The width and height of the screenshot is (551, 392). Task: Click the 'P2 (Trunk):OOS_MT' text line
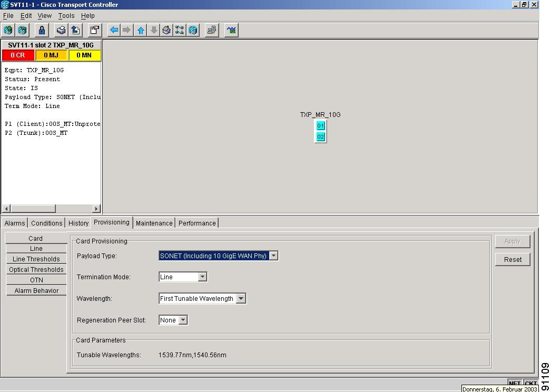pyautogui.click(x=36, y=133)
